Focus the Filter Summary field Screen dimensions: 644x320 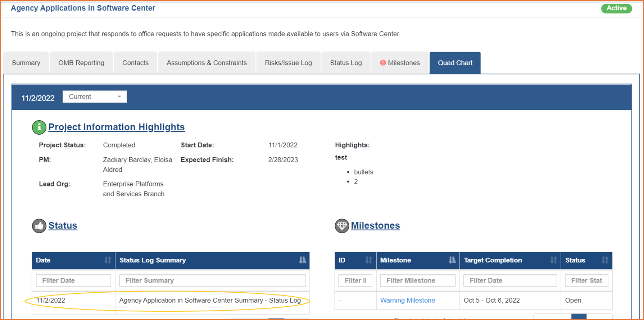212,280
